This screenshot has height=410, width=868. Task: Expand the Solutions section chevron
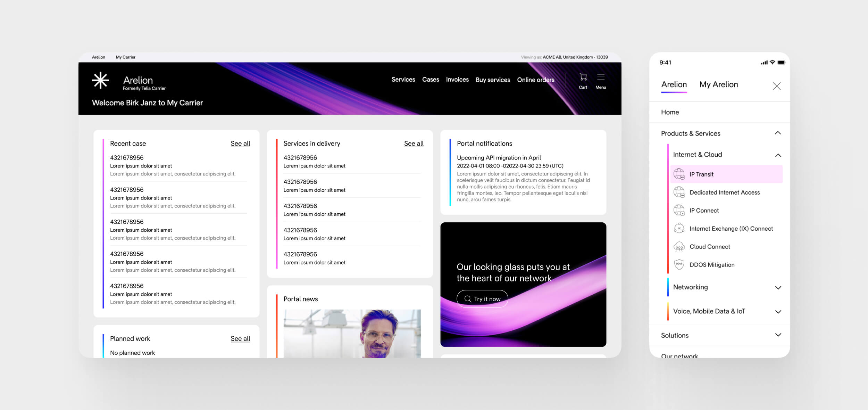(x=778, y=335)
